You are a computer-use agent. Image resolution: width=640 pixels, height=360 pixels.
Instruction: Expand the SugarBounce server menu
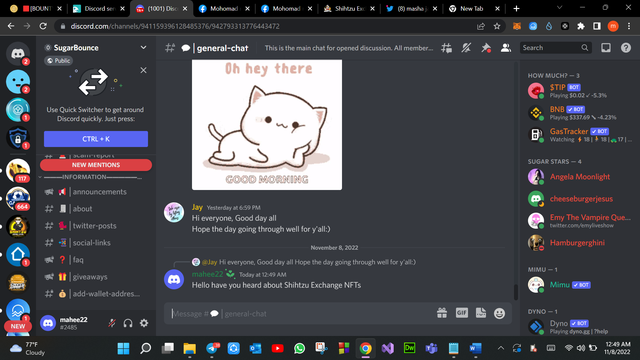pyautogui.click(x=143, y=48)
